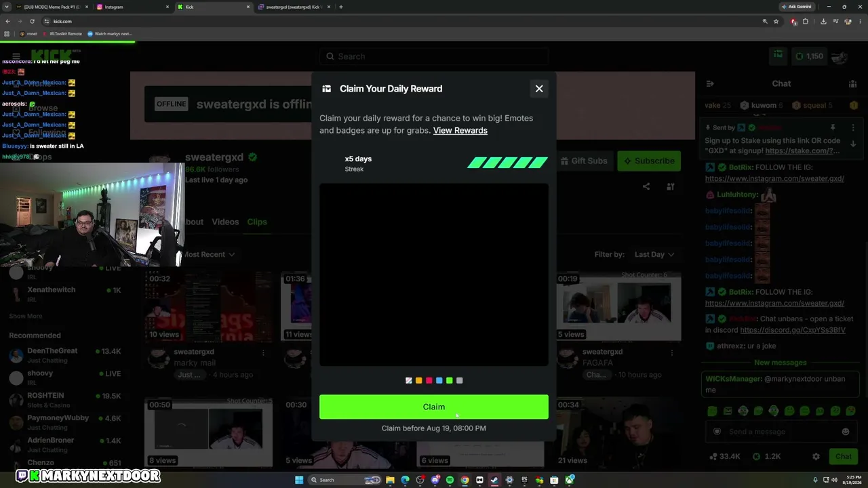Screen dimensions: 868x488
Task: Expand the Last Day filter dropdown
Action: [x=654, y=254]
